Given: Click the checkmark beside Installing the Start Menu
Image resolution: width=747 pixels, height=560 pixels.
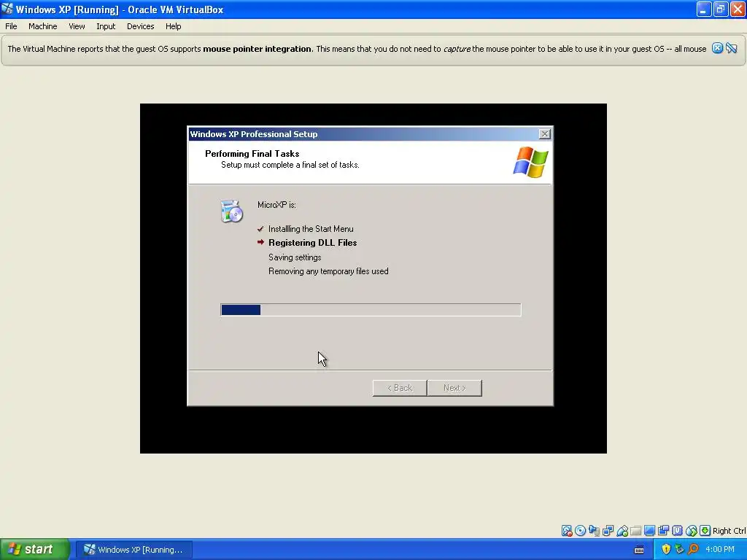Looking at the screenshot, I should 260,229.
